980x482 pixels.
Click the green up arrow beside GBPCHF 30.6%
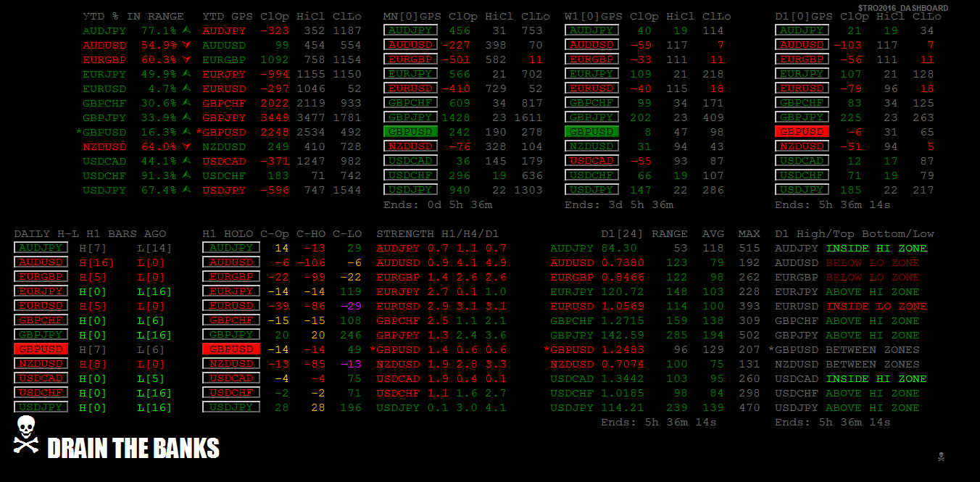187,103
